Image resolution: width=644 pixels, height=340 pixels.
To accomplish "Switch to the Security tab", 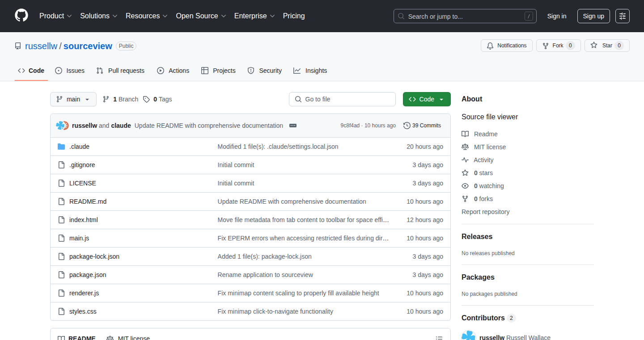I will coord(265,71).
